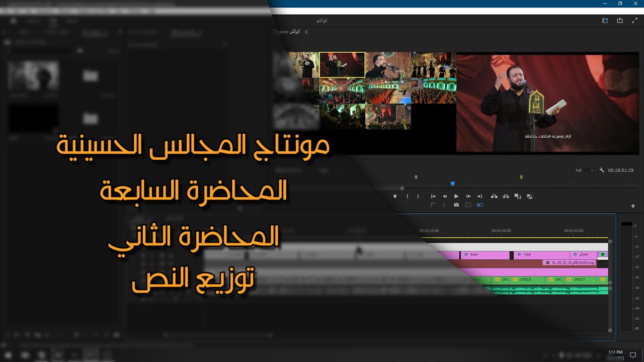
Task: Maximize video output with fullscreen icon
Action: click(634, 21)
